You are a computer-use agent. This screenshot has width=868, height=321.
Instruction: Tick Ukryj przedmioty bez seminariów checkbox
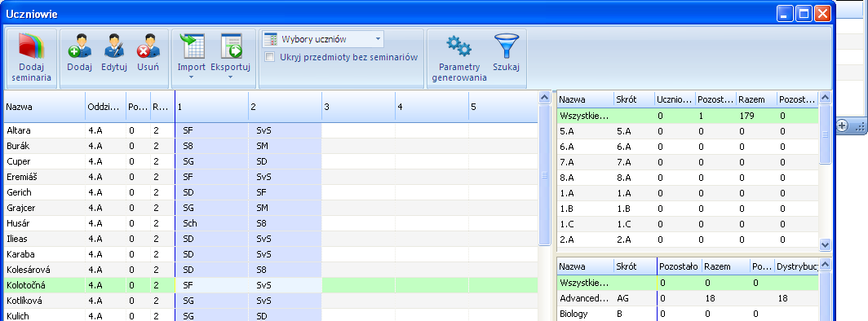coord(269,57)
